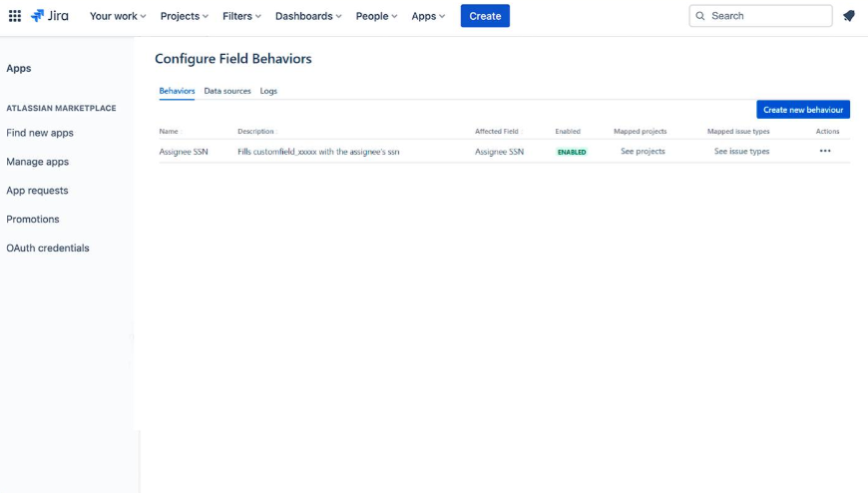
Task: Click the Jira logo
Action: [x=50, y=16]
